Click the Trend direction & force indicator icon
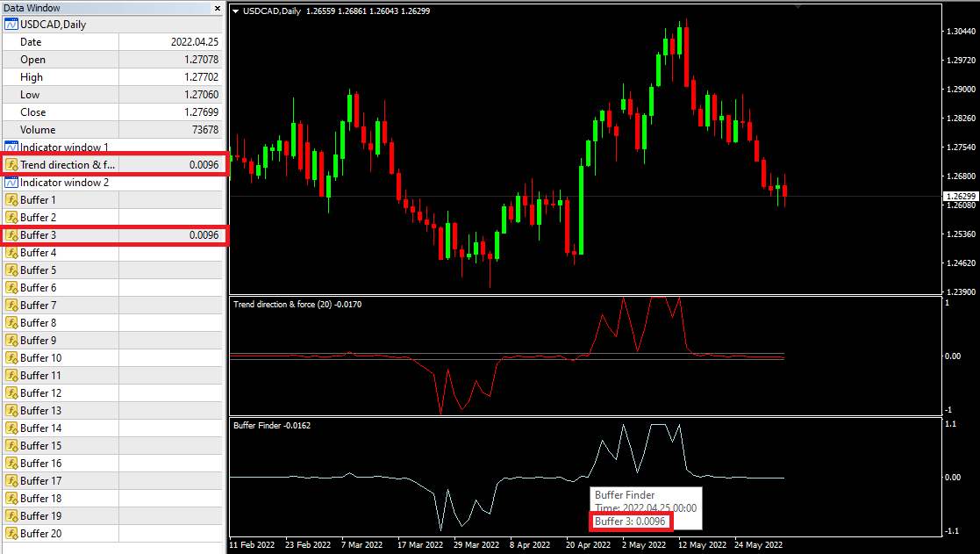 click(11, 165)
